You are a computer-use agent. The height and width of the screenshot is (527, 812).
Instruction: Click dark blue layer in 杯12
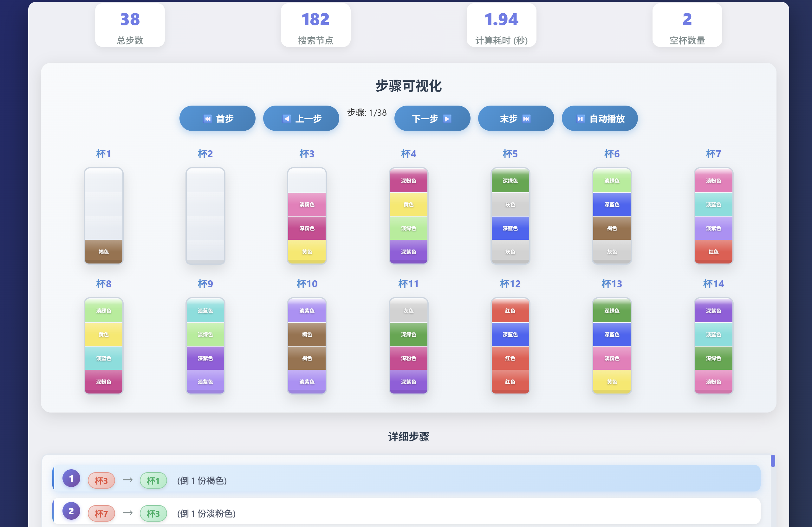[x=510, y=334]
